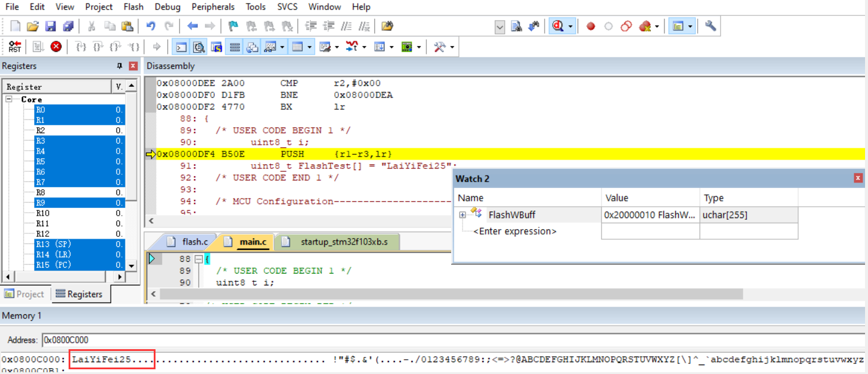Viewport: 868px width, 374px height.
Task: Insert a bookmark using the flag icon
Action: click(x=234, y=27)
